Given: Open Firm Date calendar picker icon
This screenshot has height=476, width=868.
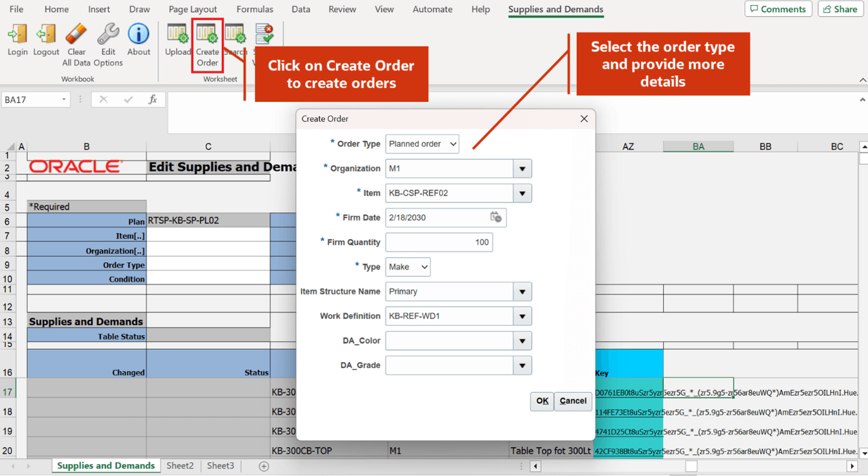Looking at the screenshot, I should pyautogui.click(x=496, y=217).
